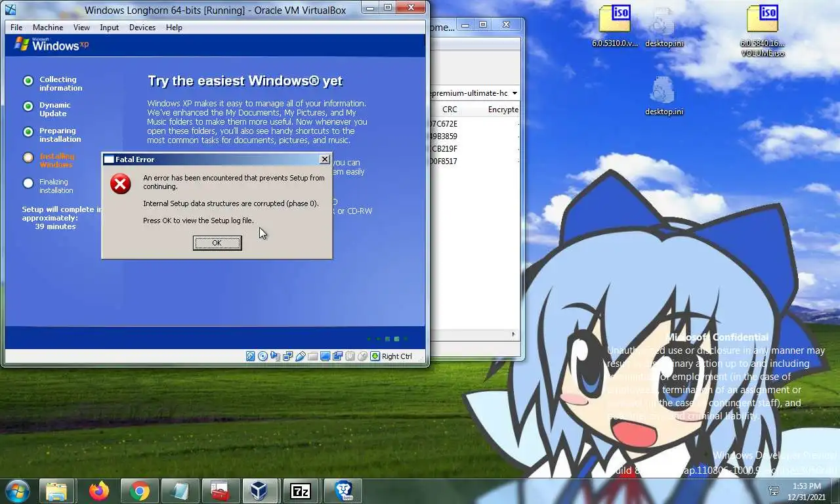Maximize the 7-Zip background window
Viewport: 840px width, 504px height.
pyautogui.click(x=483, y=25)
